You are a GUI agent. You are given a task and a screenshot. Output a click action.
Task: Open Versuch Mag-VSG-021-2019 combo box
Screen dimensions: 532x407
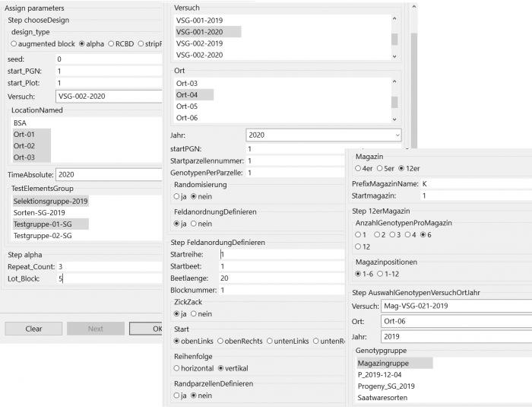[x=457, y=306]
